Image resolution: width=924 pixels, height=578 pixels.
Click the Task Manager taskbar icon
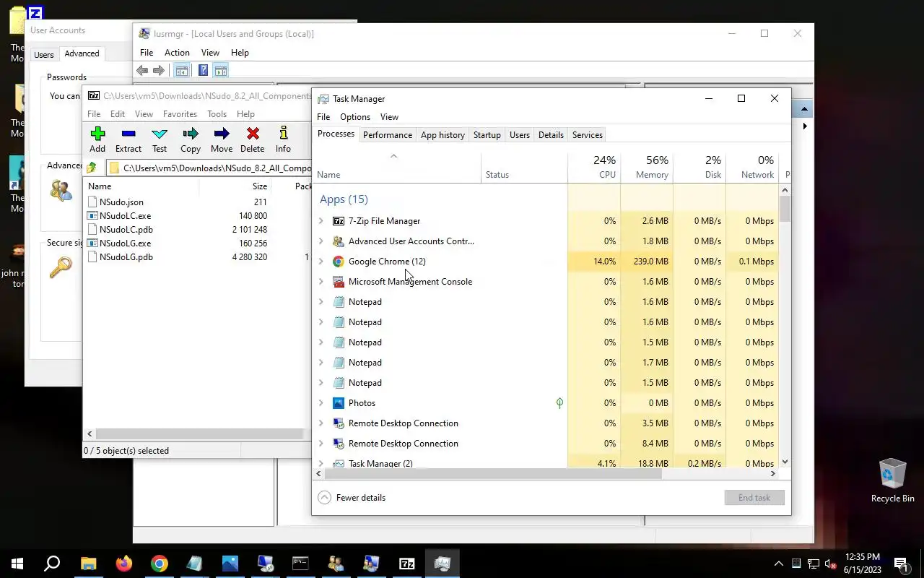tap(443, 564)
